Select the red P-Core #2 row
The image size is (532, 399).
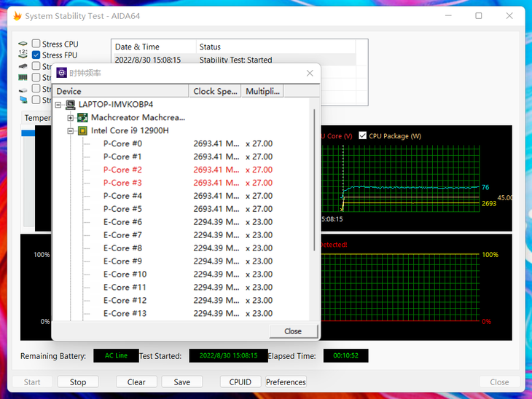click(181, 170)
